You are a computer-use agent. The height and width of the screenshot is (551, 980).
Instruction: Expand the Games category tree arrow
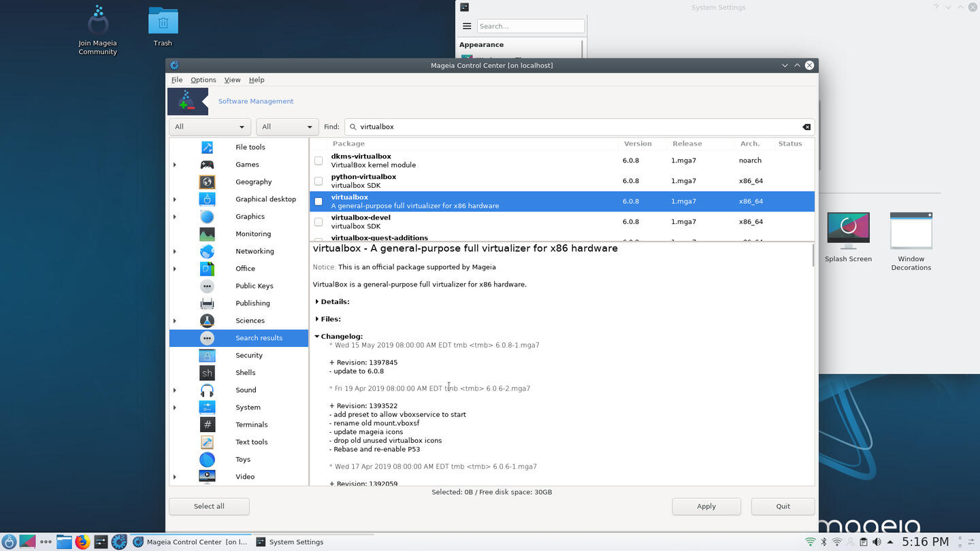coord(175,165)
